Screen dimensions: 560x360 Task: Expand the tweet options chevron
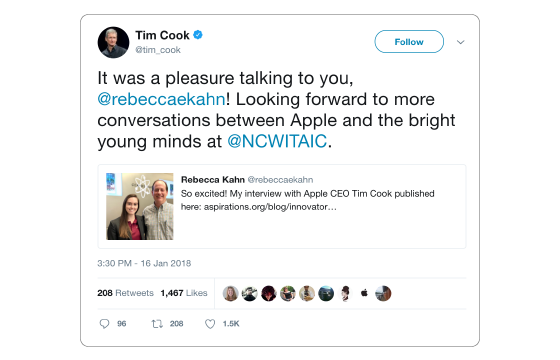[461, 42]
